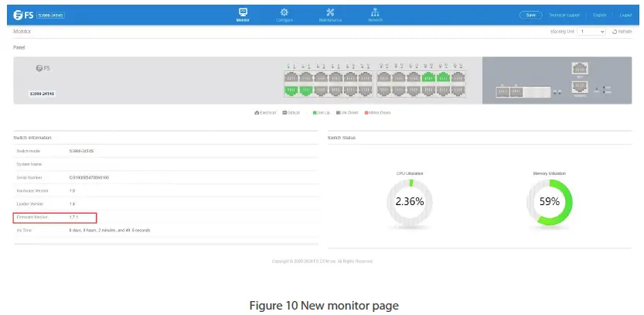Click serial number CG1908054780N0100
The width and height of the screenshot is (644, 315).
pos(89,178)
